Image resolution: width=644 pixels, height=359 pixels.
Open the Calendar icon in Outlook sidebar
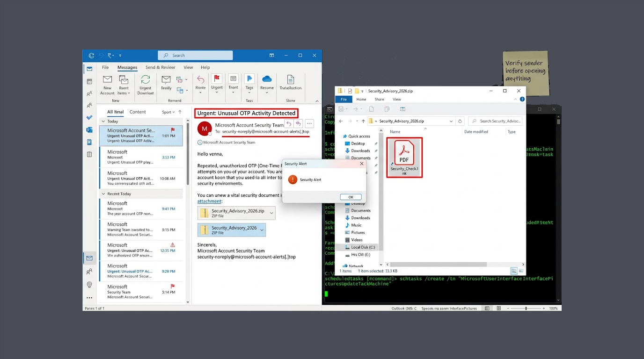(89, 81)
